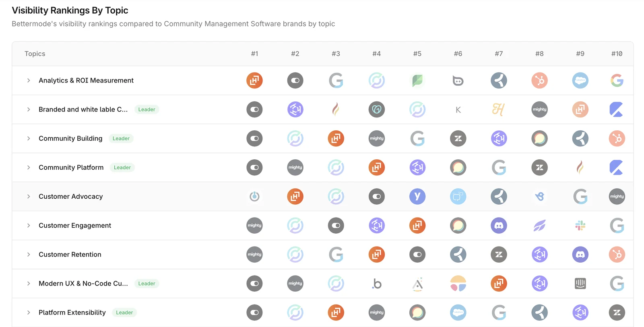Select the Customer Advocacy topic label

[x=71, y=196]
